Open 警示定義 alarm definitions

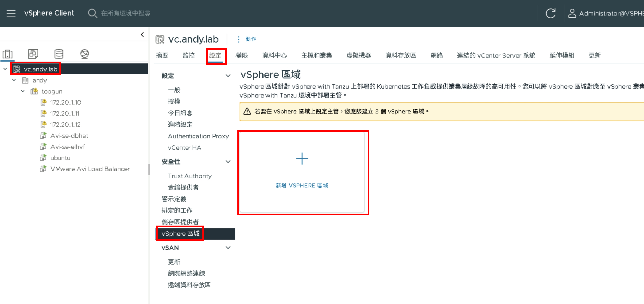point(174,199)
